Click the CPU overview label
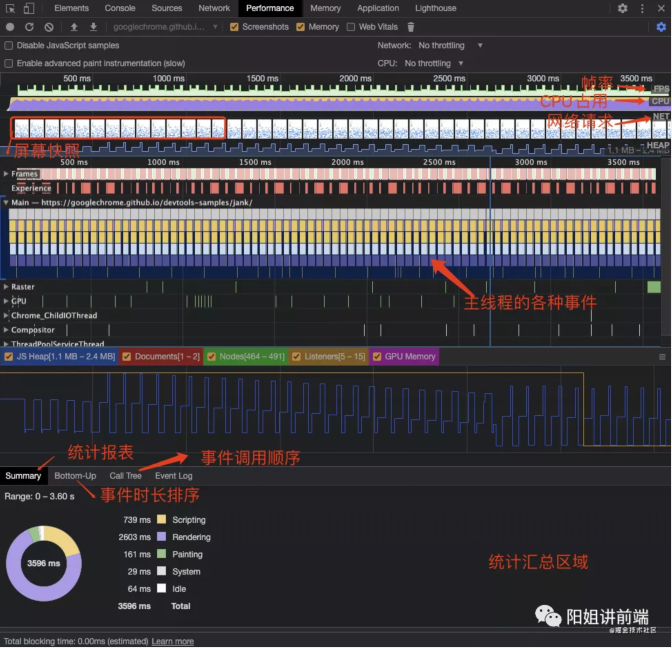 [x=660, y=101]
